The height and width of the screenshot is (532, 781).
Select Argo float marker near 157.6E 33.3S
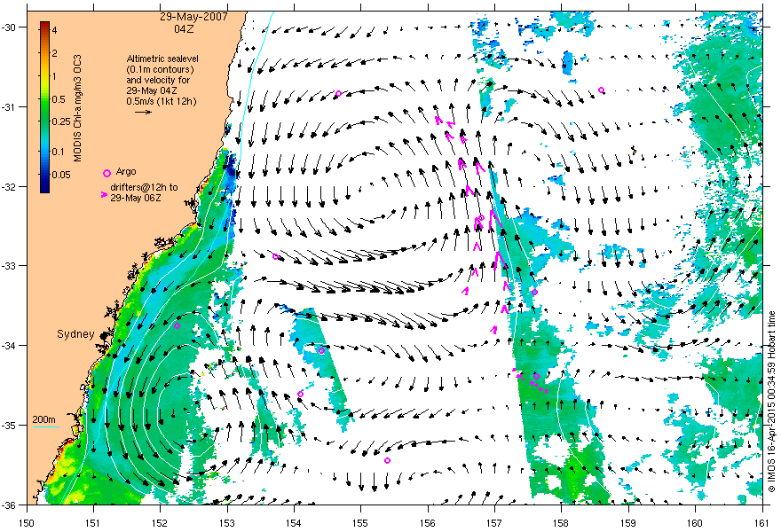(534, 292)
